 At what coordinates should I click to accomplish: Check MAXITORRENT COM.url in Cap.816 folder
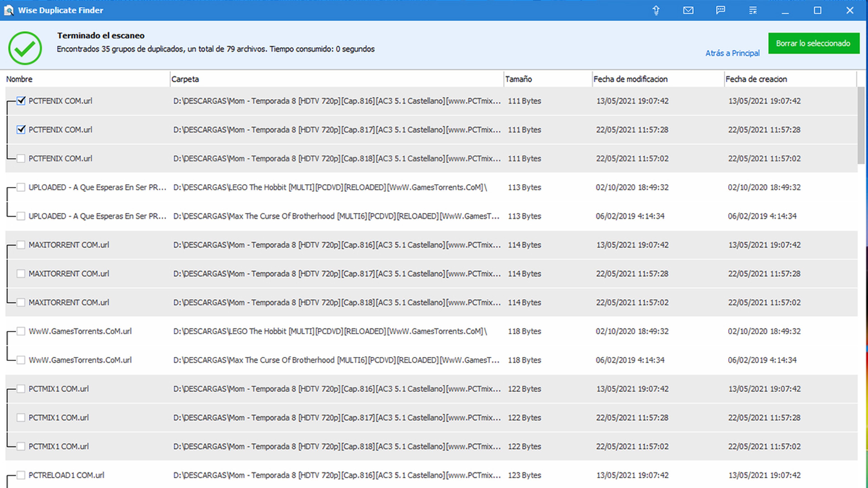tap(21, 245)
